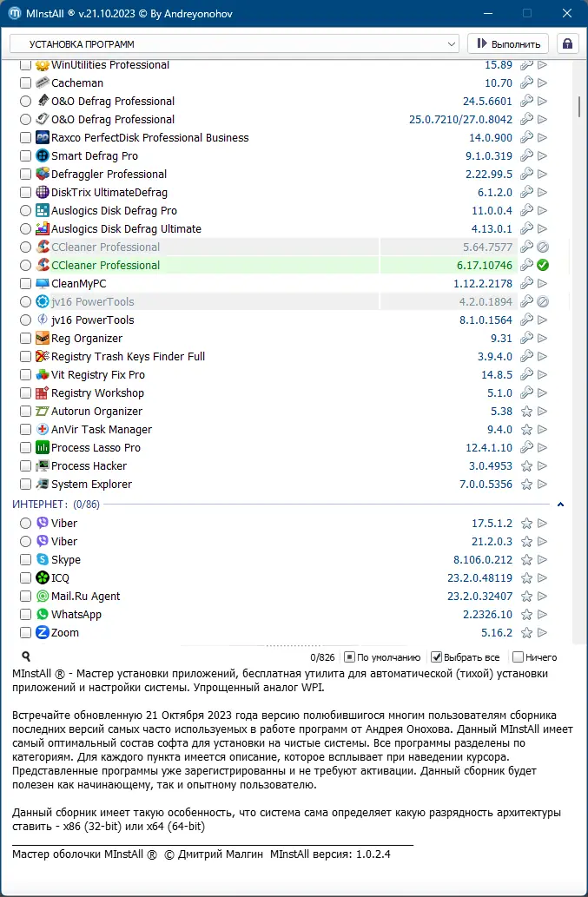The image size is (588, 897).
Task: Click the splitter handle below the list
Action: point(294,644)
